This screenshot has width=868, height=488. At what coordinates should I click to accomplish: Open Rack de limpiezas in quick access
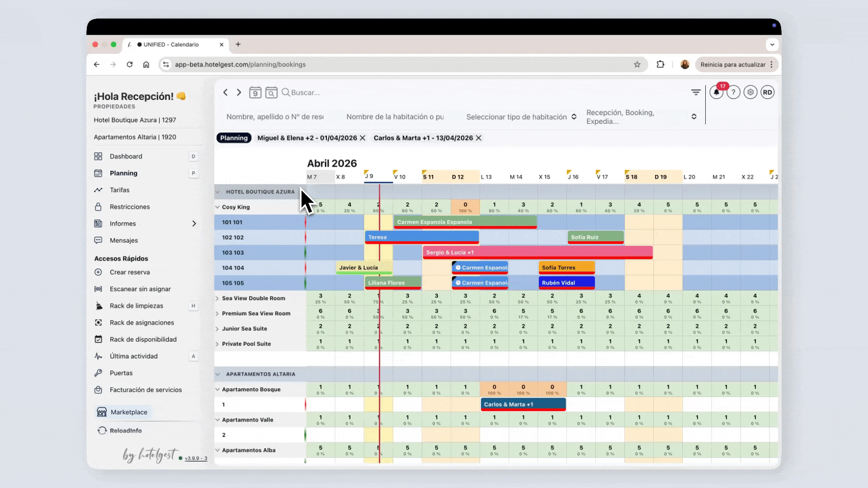136,306
